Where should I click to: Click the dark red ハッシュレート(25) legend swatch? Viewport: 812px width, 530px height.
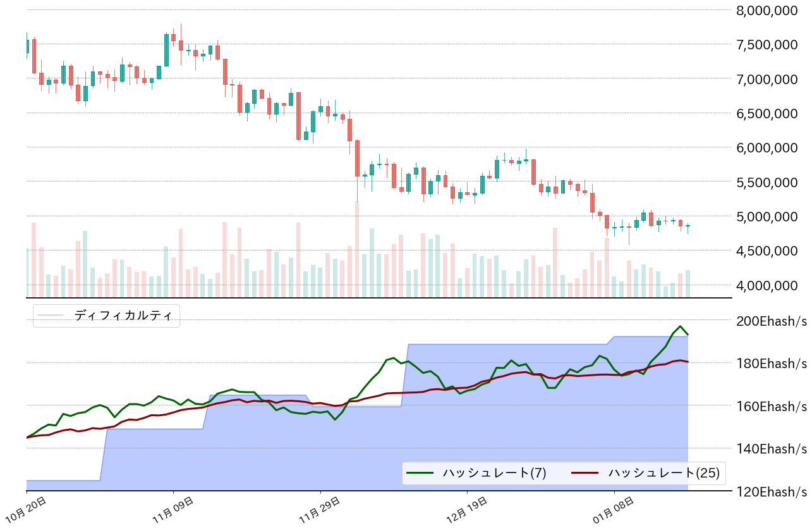[585, 472]
